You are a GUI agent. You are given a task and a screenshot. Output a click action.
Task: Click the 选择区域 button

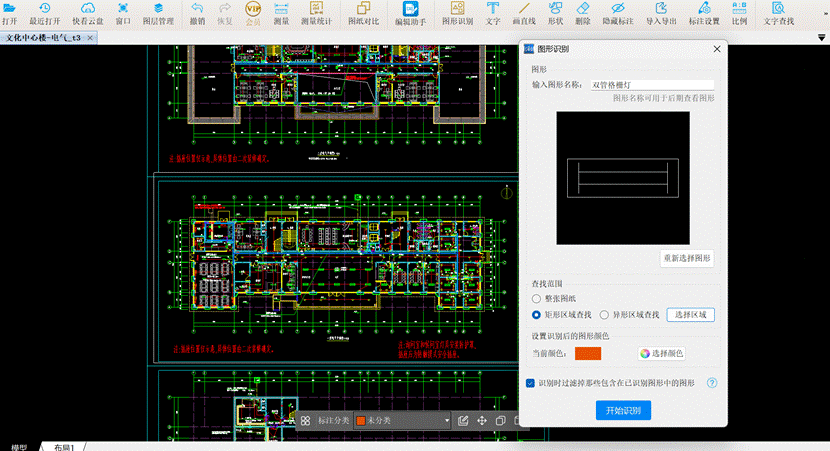(690, 314)
